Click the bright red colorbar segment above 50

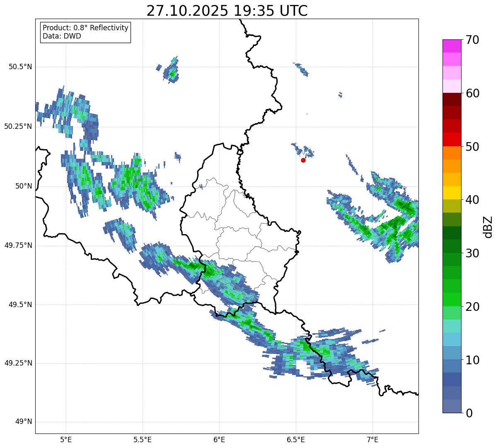tap(452, 140)
